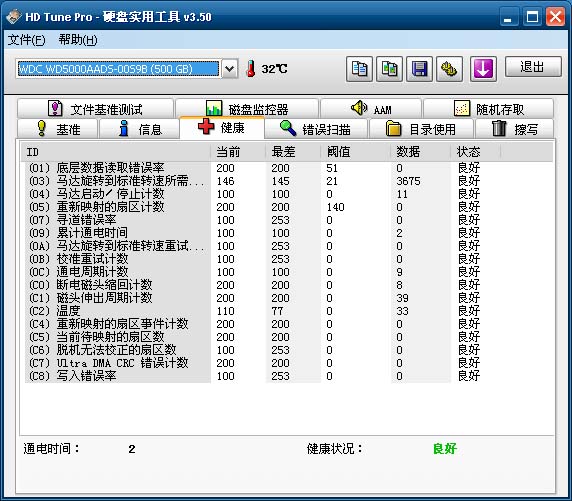Viewport: 572px width, 501px height.
Task: Click the 健康状况 label
Action: coord(335,449)
